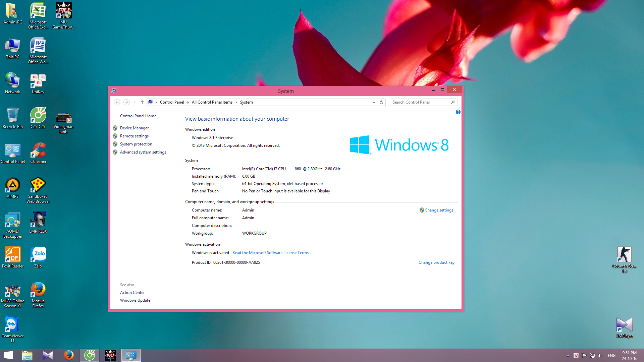Click the Refresh button in the address bar

(x=381, y=102)
